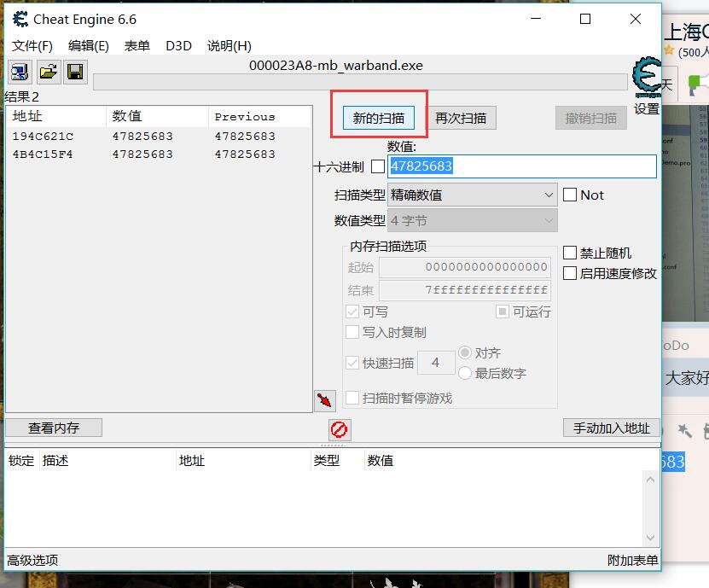Image resolution: width=709 pixels, height=588 pixels.
Task: Open the 文件(F) menu
Action: point(32,46)
